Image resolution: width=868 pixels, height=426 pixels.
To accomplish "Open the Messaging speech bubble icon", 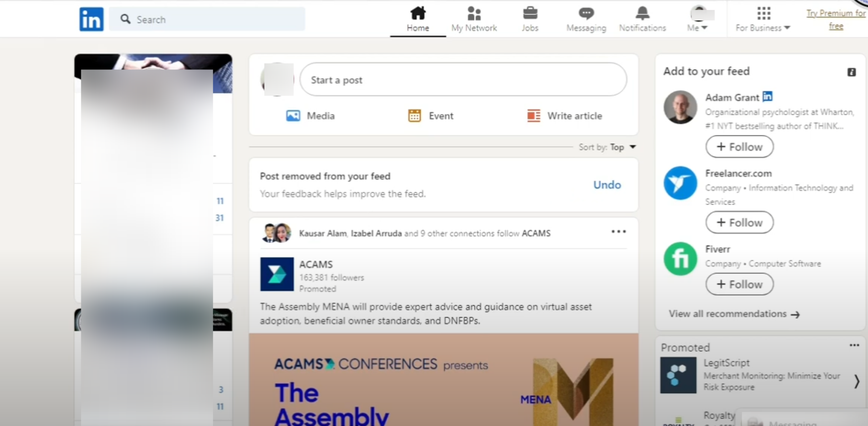I will tap(586, 12).
